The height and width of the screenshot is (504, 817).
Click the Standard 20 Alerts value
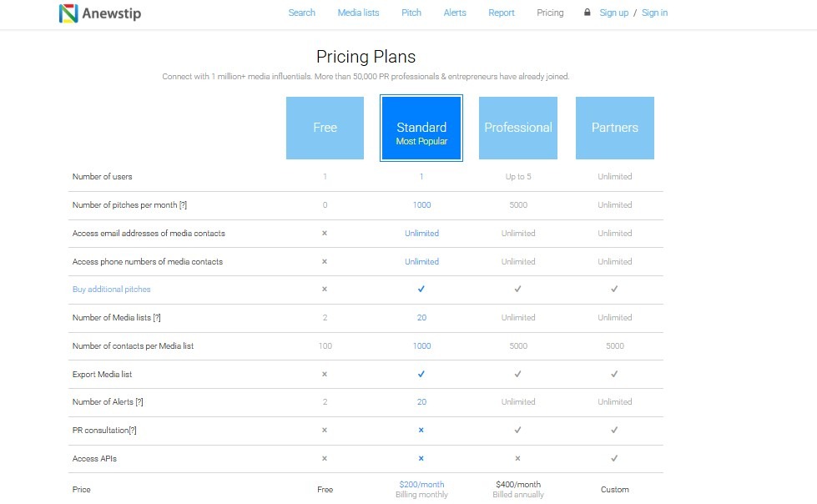tap(421, 402)
